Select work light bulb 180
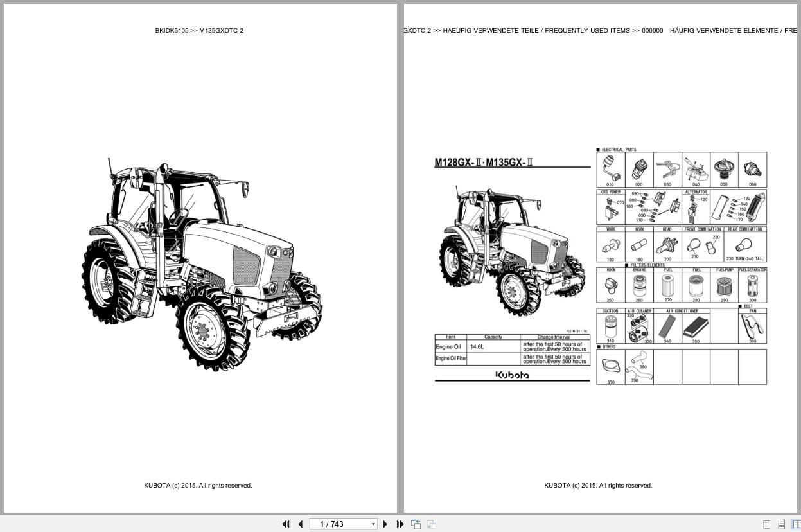Screen dimensions: 801x532 point(610,247)
